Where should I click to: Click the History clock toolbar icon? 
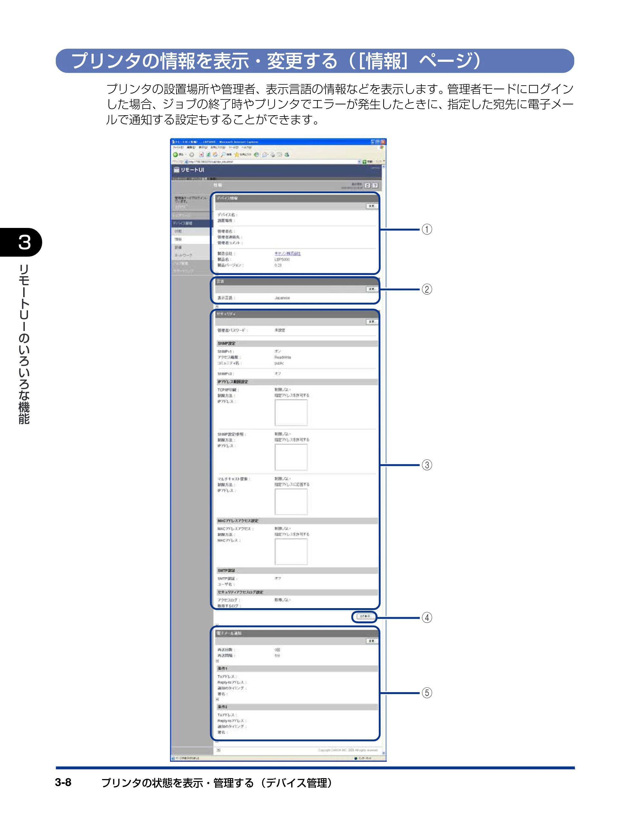[257, 155]
